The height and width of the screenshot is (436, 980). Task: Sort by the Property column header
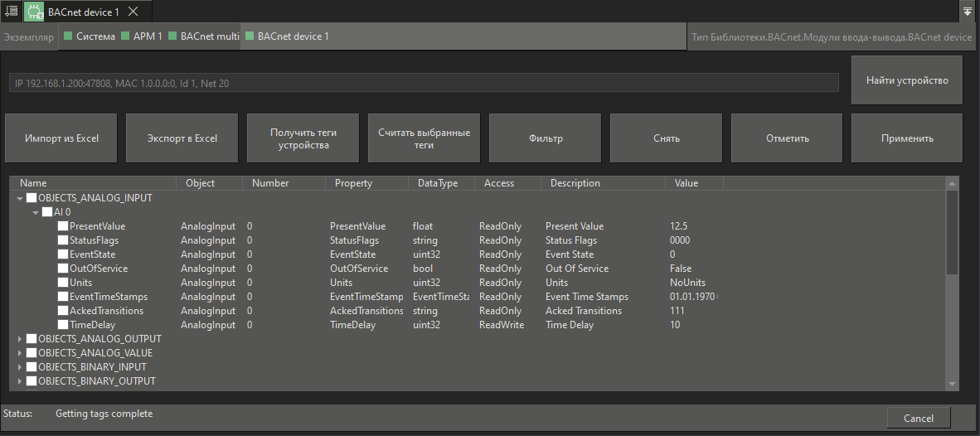click(x=366, y=183)
